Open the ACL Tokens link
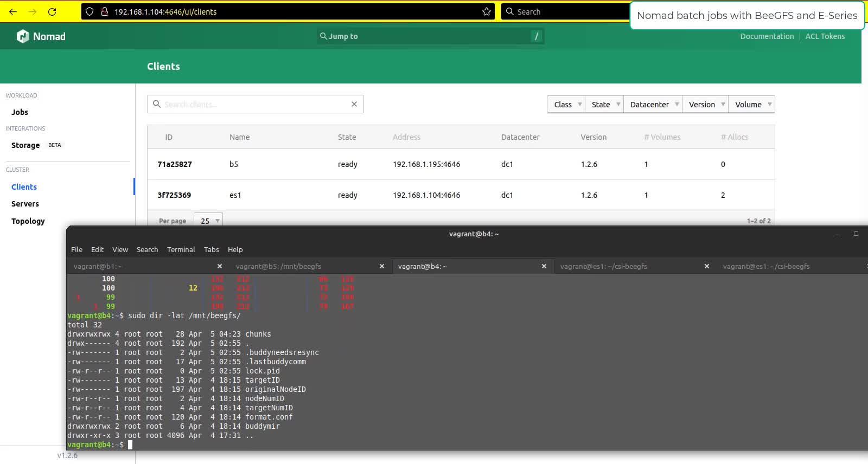This screenshot has height=464, width=868. (825, 36)
